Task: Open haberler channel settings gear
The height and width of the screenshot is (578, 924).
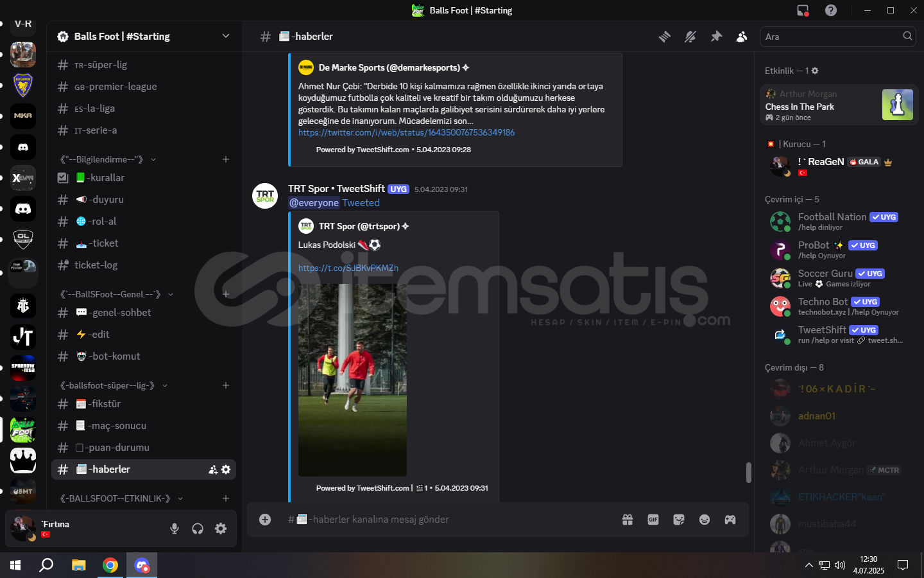Action: point(226,469)
